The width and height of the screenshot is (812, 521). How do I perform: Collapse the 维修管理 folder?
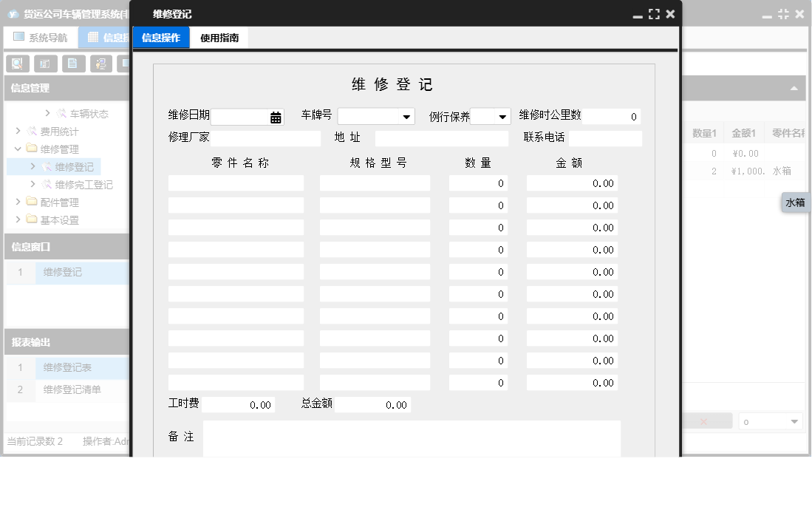tap(16, 148)
